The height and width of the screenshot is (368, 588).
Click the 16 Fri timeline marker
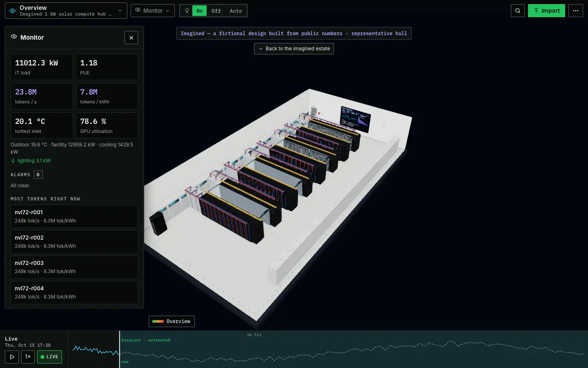click(254, 335)
